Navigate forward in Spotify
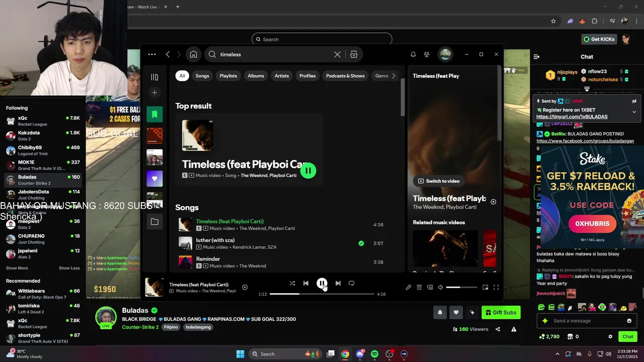This screenshot has width=644, height=362. pos(180,54)
